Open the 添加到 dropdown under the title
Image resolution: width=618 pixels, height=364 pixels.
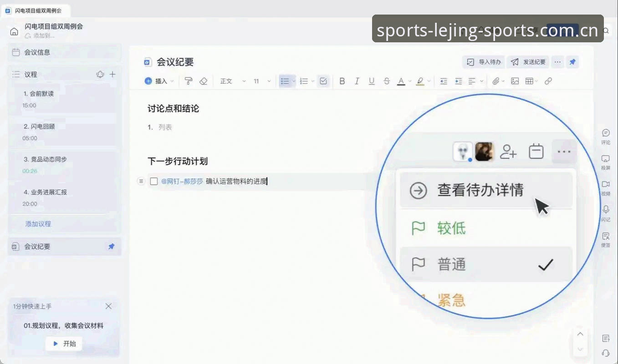coord(40,35)
